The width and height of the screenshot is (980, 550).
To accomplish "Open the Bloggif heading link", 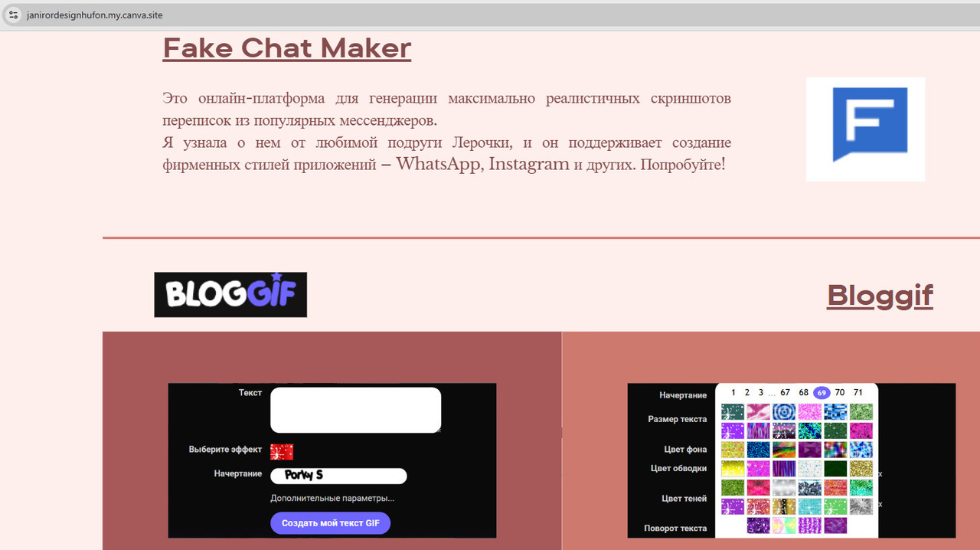I will click(880, 295).
